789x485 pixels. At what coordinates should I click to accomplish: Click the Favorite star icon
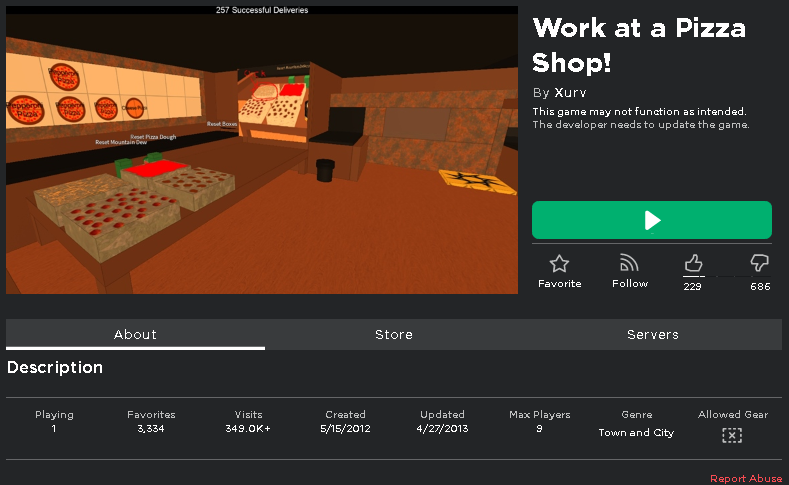click(559, 264)
